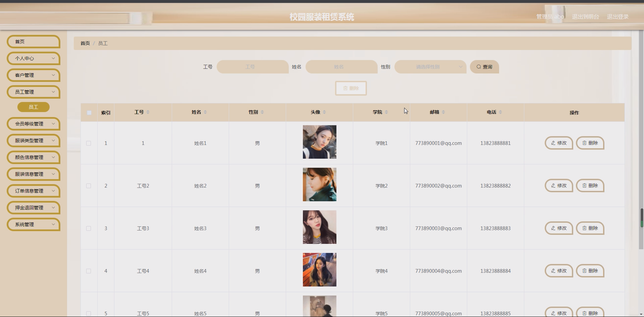Click phone number 13823888882 cell
This screenshot has height=317, width=644.
[x=495, y=186]
